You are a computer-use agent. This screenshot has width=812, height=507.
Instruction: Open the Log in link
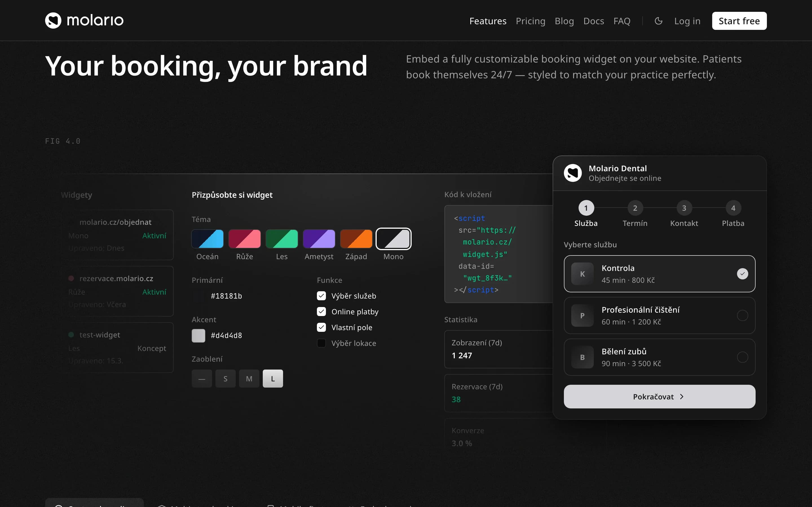point(687,21)
